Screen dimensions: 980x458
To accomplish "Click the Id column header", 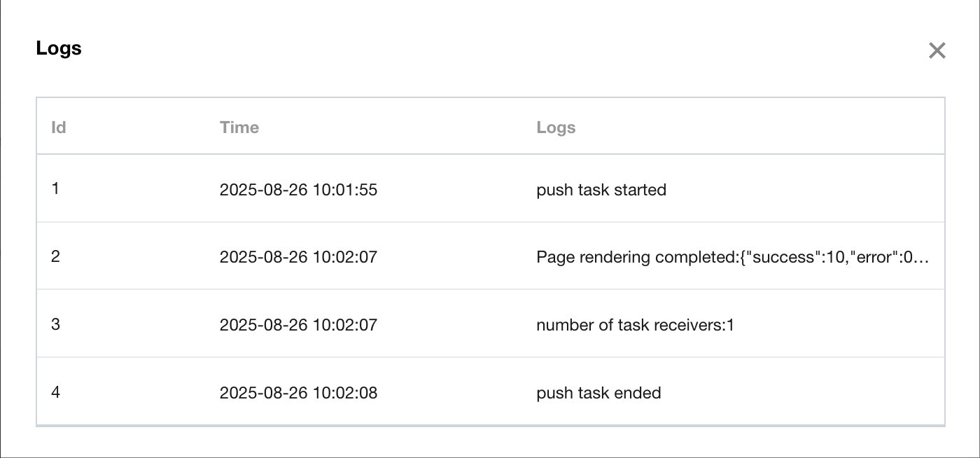I will point(59,127).
